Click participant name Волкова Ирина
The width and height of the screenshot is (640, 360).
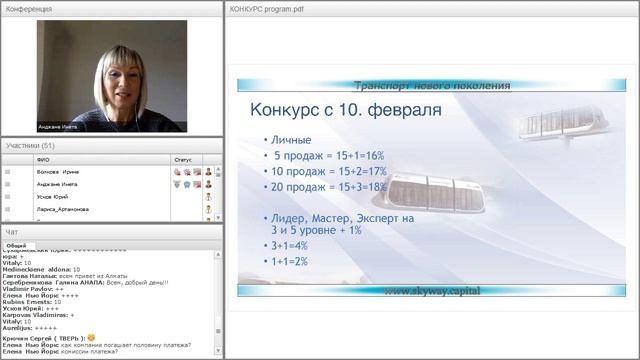pos(58,172)
